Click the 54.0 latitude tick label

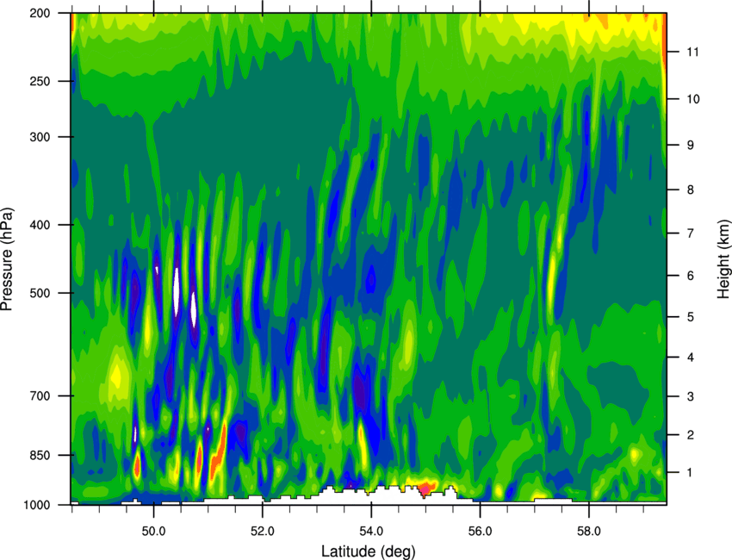tap(372, 532)
